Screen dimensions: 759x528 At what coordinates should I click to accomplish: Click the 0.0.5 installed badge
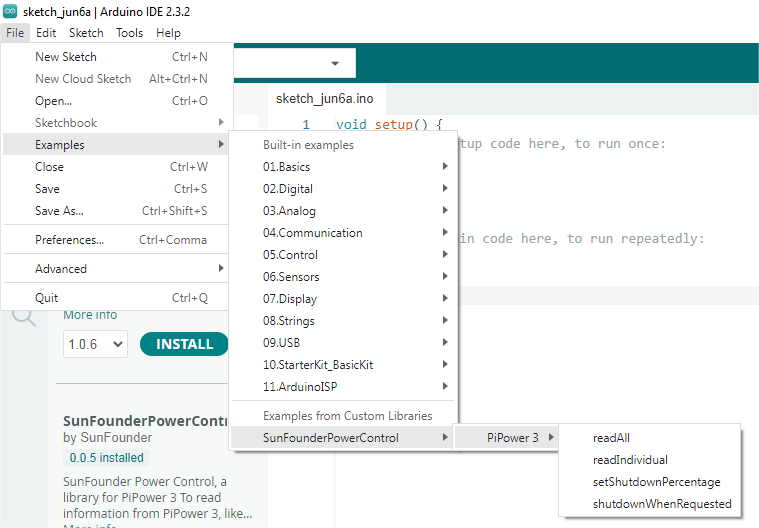[x=106, y=458]
